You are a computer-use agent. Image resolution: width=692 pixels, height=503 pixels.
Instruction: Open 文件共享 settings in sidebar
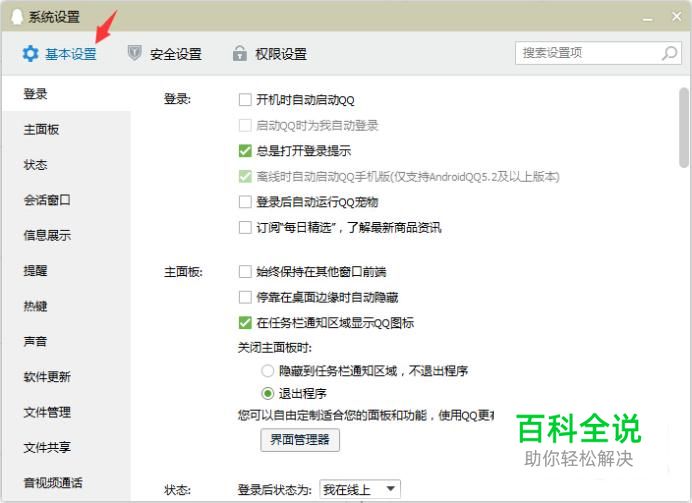tap(67, 447)
